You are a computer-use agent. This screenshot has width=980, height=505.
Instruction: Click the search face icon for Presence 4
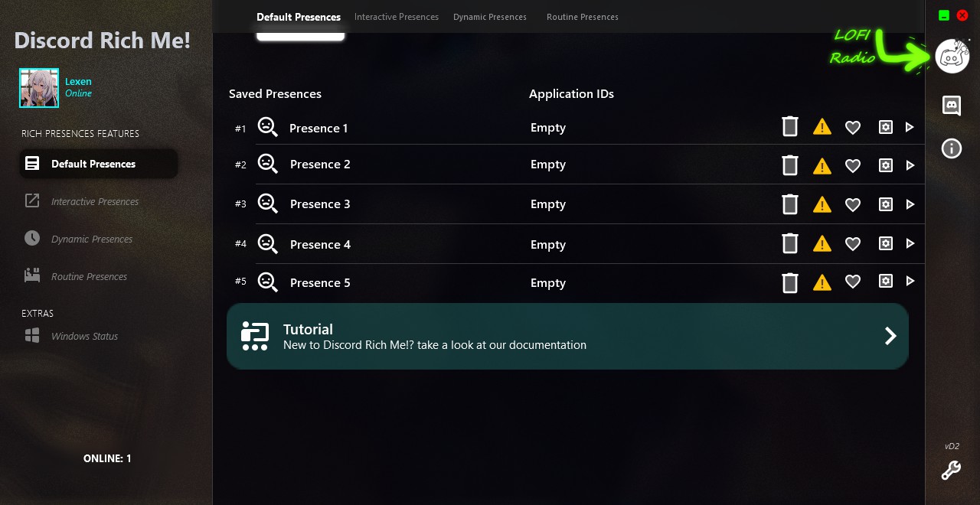pyautogui.click(x=267, y=244)
